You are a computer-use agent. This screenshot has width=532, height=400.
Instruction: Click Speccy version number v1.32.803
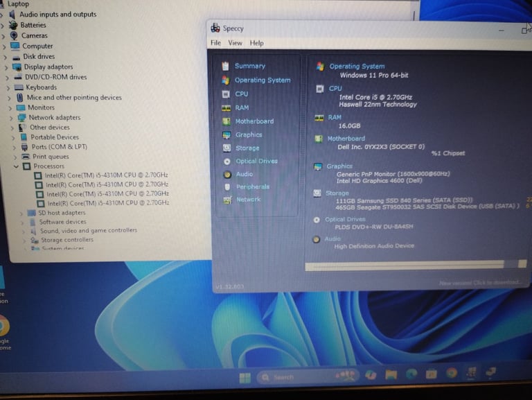(230, 286)
